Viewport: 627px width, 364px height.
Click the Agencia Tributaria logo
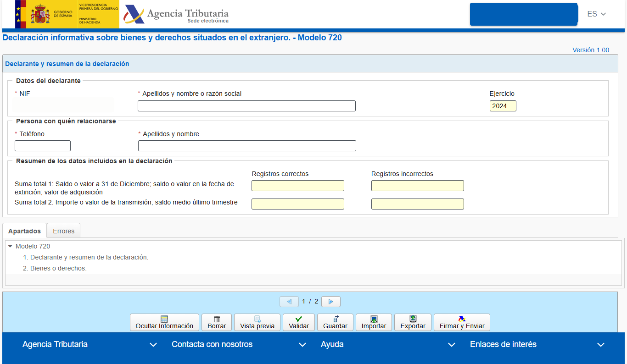[x=176, y=15]
